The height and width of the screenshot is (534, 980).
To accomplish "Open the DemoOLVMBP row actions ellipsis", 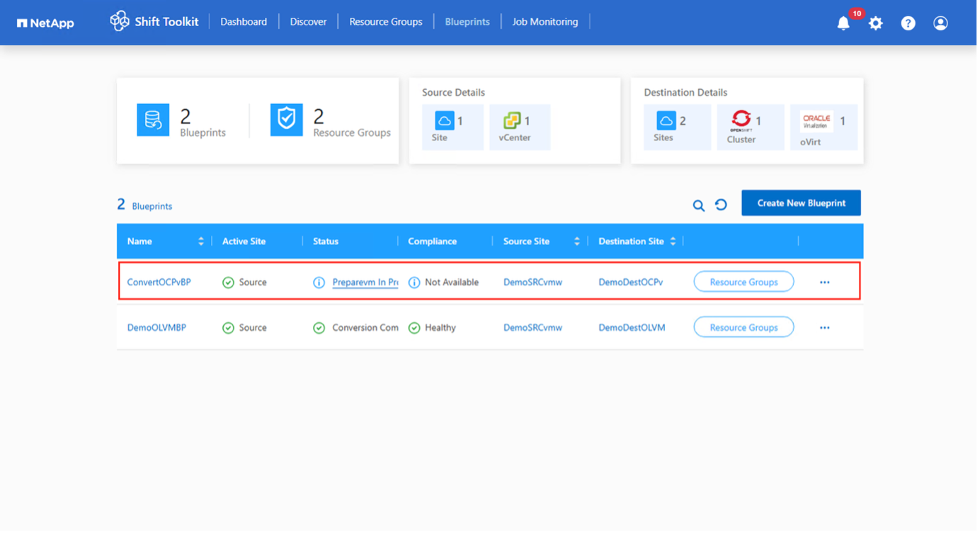I will [x=824, y=328].
